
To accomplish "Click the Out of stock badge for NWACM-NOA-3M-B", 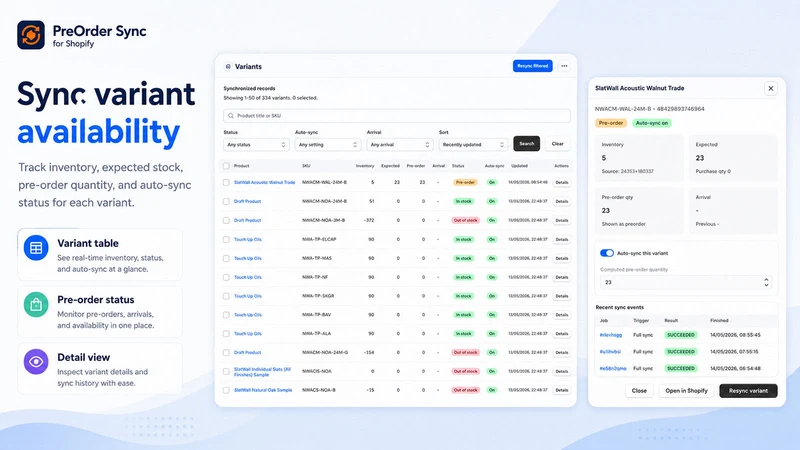I will coord(465,220).
